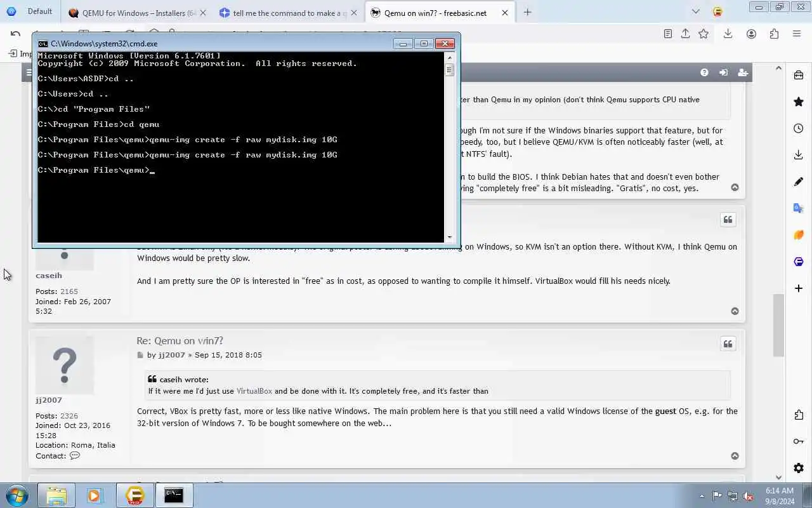
Task: Switch to the cmd taskbar button
Action: point(174,495)
